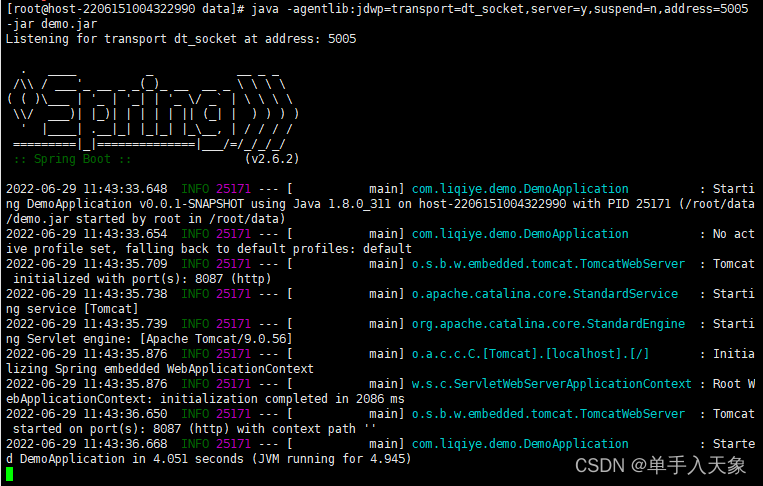The width and height of the screenshot is (763, 486).
Task: Click the text 'initialization completed in 2086 ms'
Action: 282,399
